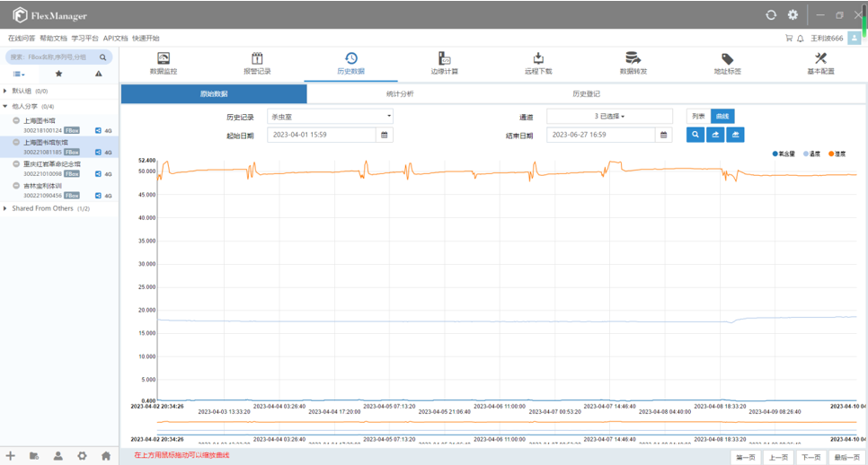Open the 远程下载 remote download module
868x465 pixels.
[538, 64]
